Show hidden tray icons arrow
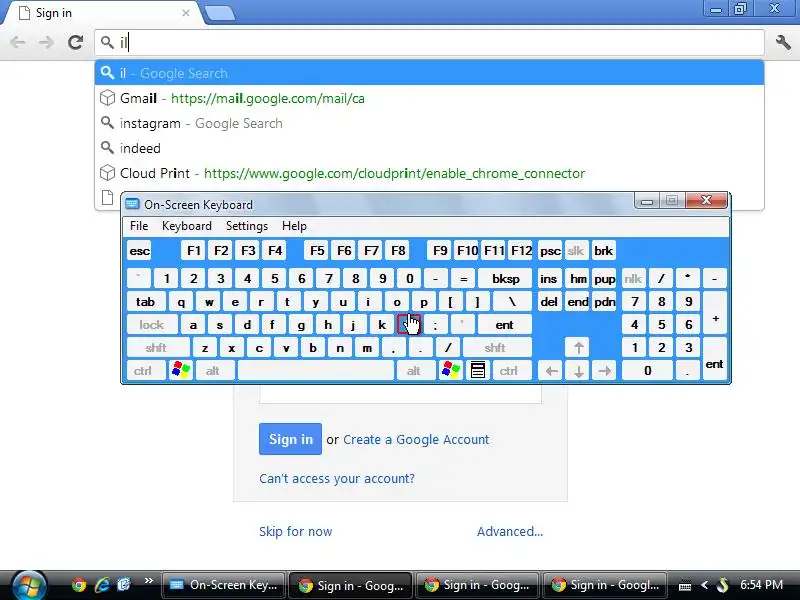800x600 pixels. click(x=705, y=585)
